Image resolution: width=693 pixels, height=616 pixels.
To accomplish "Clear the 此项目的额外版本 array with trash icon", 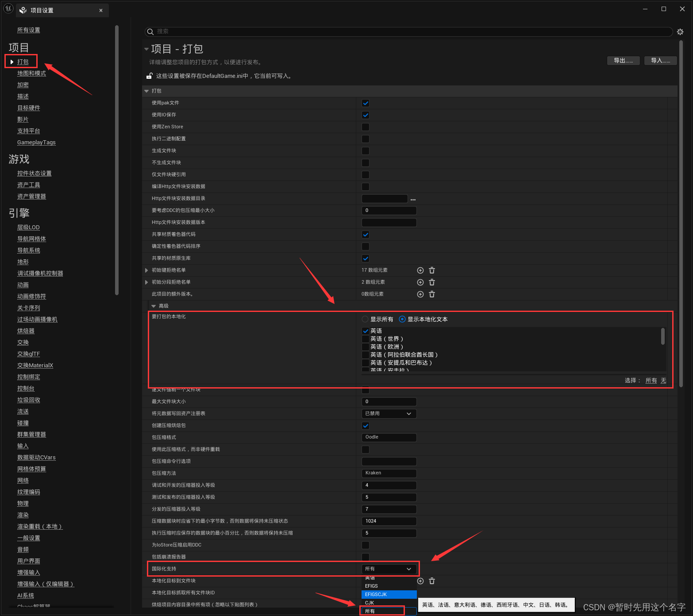I will [x=432, y=294].
